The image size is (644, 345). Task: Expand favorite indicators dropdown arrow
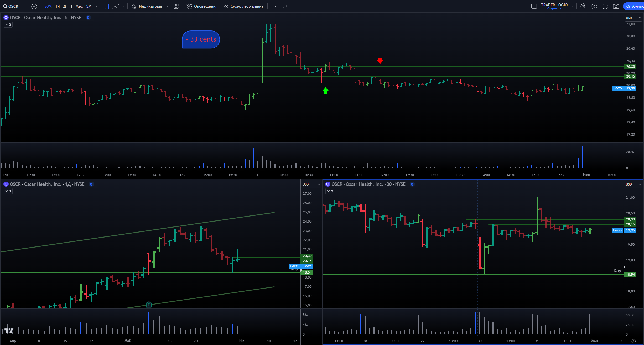click(x=168, y=6)
